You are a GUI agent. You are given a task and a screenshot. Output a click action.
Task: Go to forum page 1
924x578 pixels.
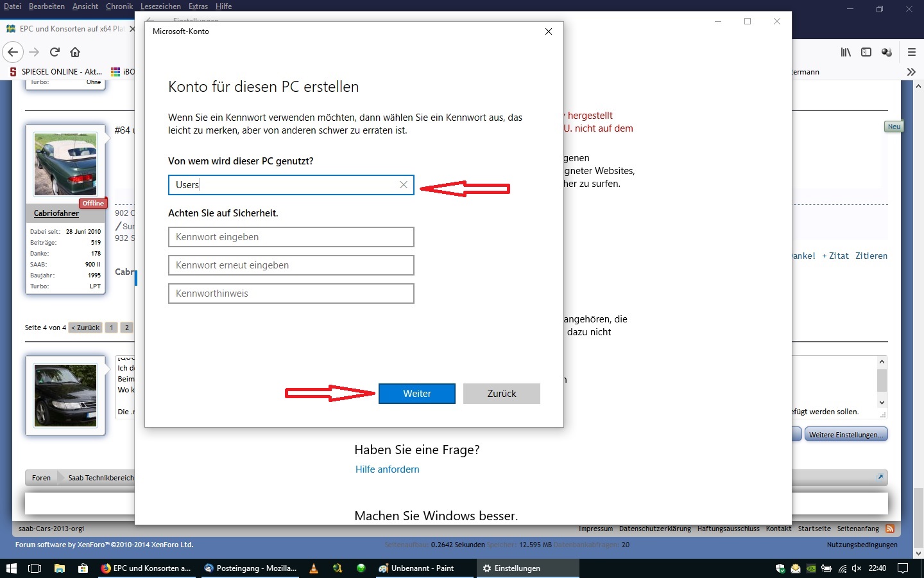pos(112,328)
